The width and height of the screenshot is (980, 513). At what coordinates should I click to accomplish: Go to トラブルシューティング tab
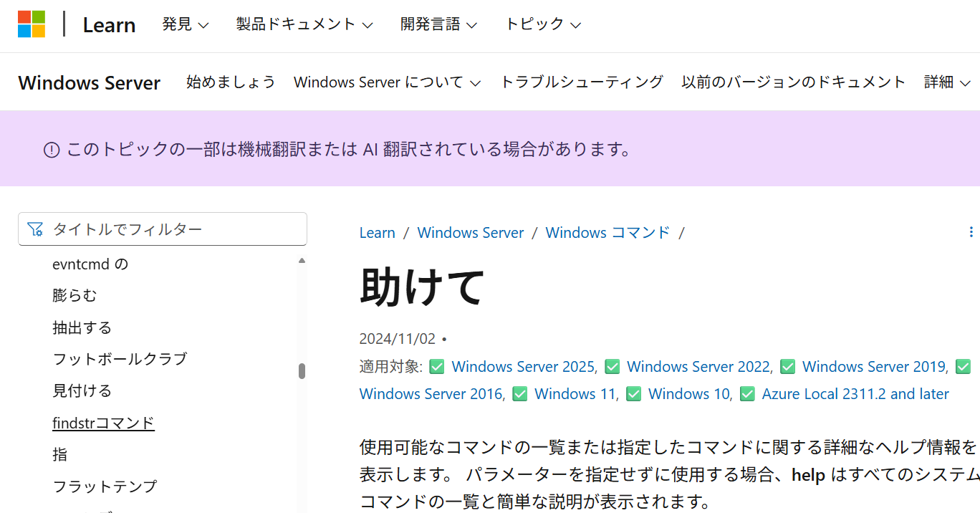(x=582, y=82)
